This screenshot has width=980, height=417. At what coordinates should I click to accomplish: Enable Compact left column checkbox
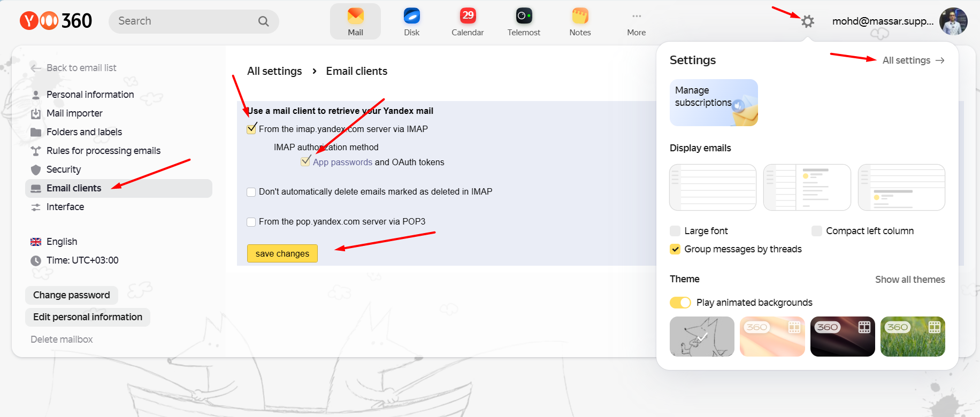817,231
